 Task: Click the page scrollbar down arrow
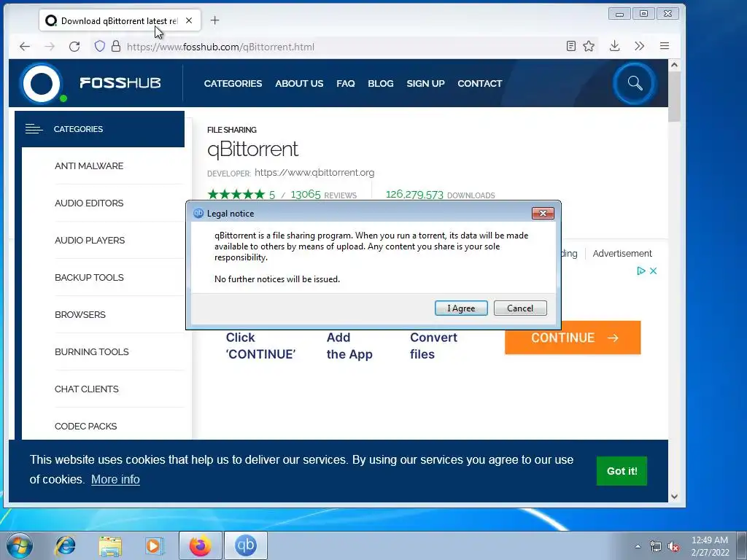(x=674, y=496)
